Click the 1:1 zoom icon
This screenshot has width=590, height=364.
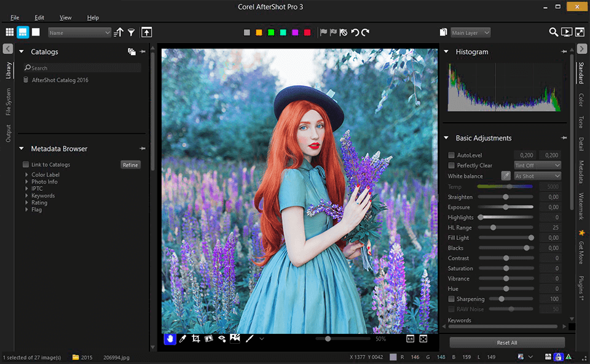point(410,338)
